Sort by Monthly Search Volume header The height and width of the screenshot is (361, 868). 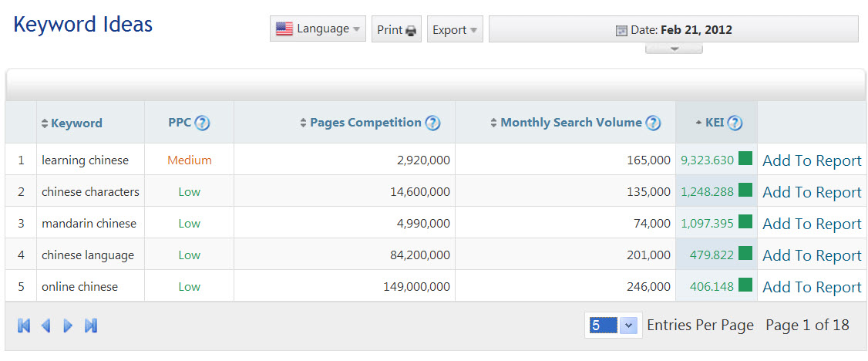(570, 123)
